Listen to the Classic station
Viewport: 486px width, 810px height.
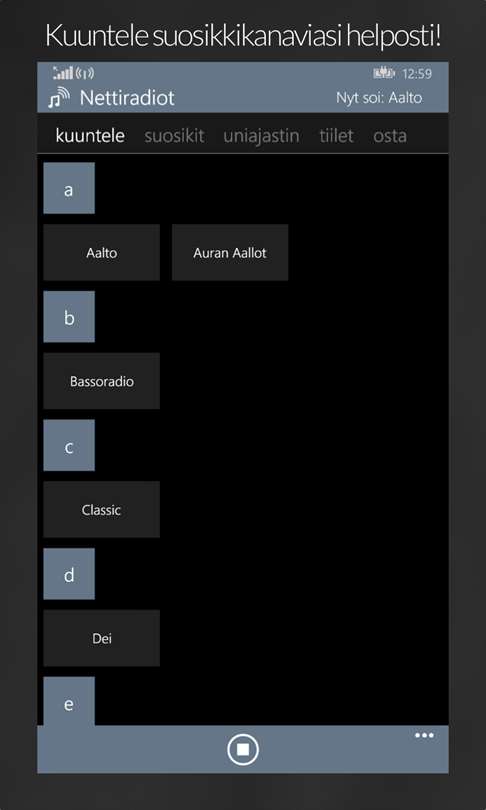point(102,510)
